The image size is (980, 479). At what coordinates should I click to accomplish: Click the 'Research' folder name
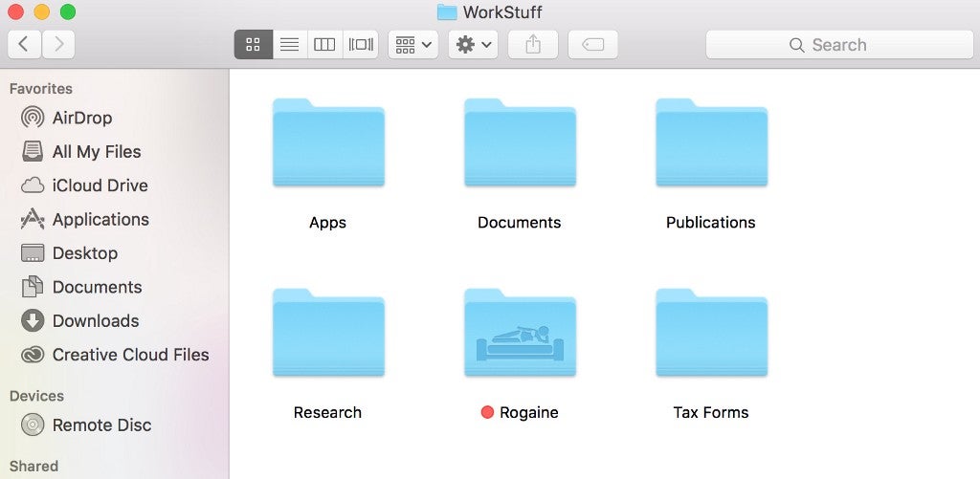(x=327, y=412)
